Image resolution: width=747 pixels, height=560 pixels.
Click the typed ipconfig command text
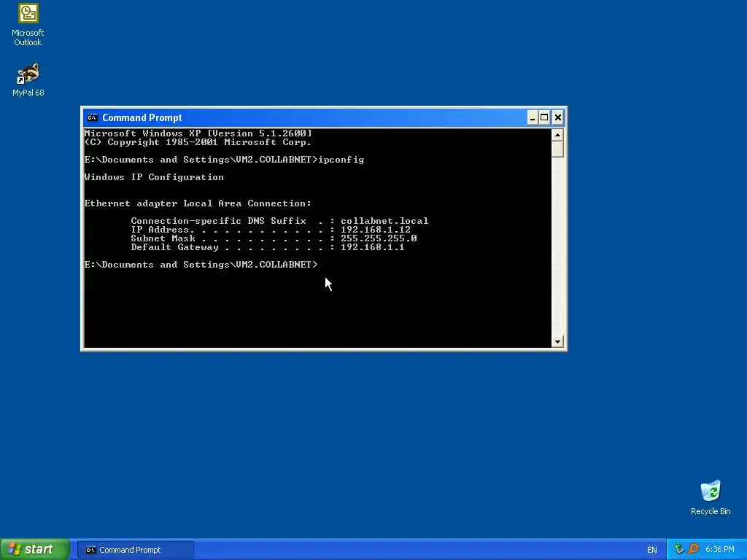pyautogui.click(x=341, y=160)
